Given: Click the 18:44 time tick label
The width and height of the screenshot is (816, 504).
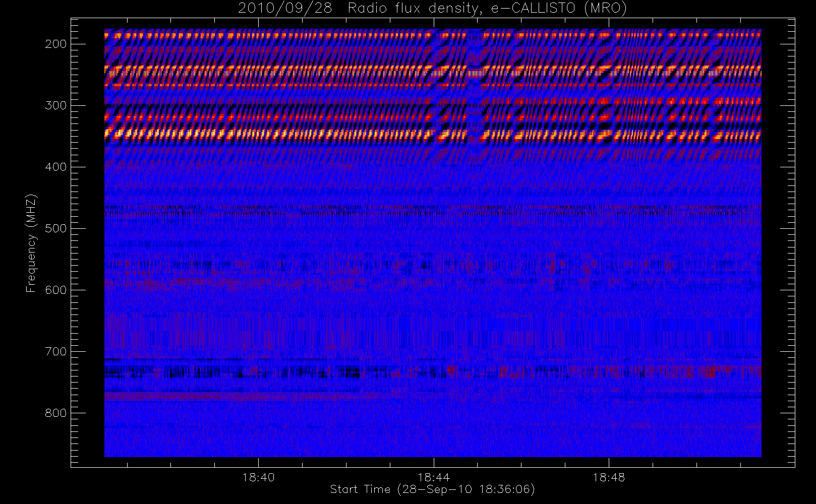Looking at the screenshot, I should tap(434, 477).
